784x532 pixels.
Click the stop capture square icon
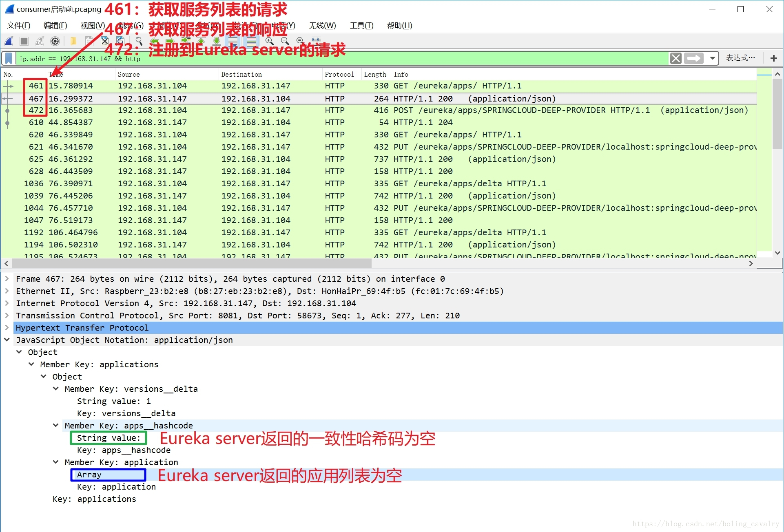24,41
